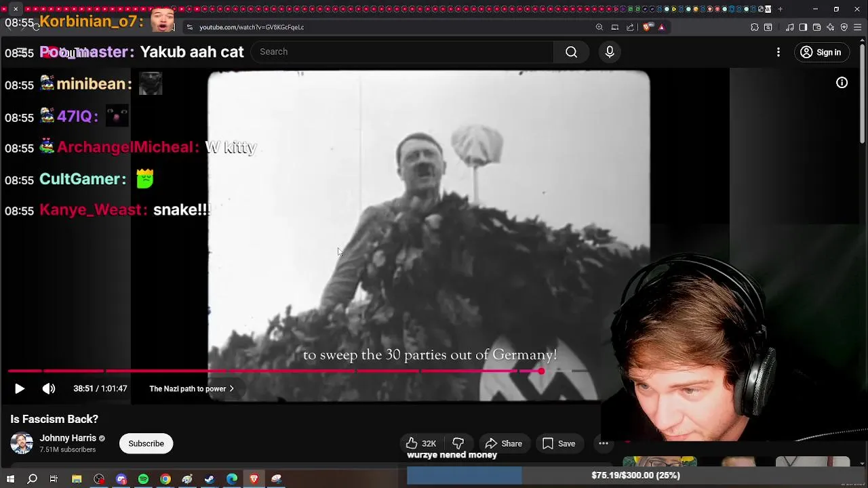The height and width of the screenshot is (488, 868).
Task: Toggle the browser sidebar panel
Action: (x=803, y=27)
